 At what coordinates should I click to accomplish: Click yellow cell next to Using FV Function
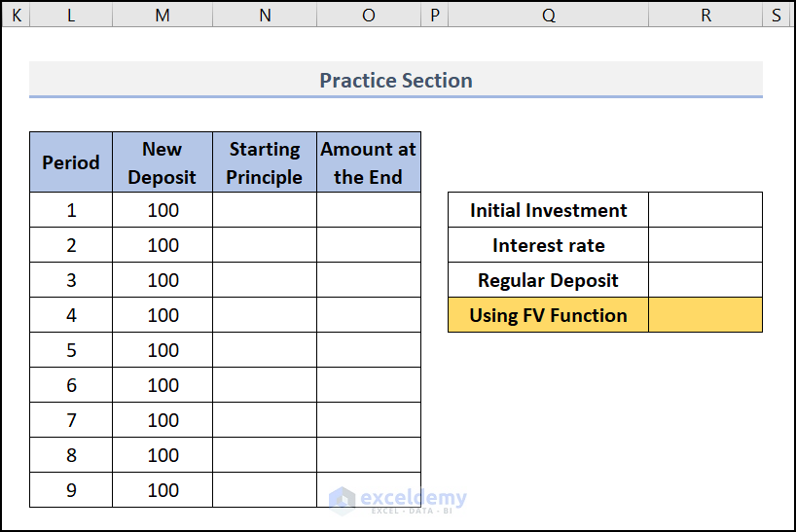point(706,315)
